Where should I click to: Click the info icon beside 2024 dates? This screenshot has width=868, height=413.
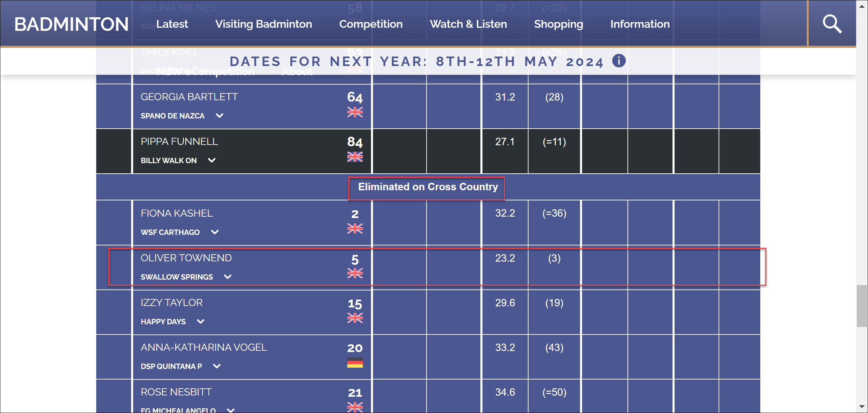pos(619,61)
